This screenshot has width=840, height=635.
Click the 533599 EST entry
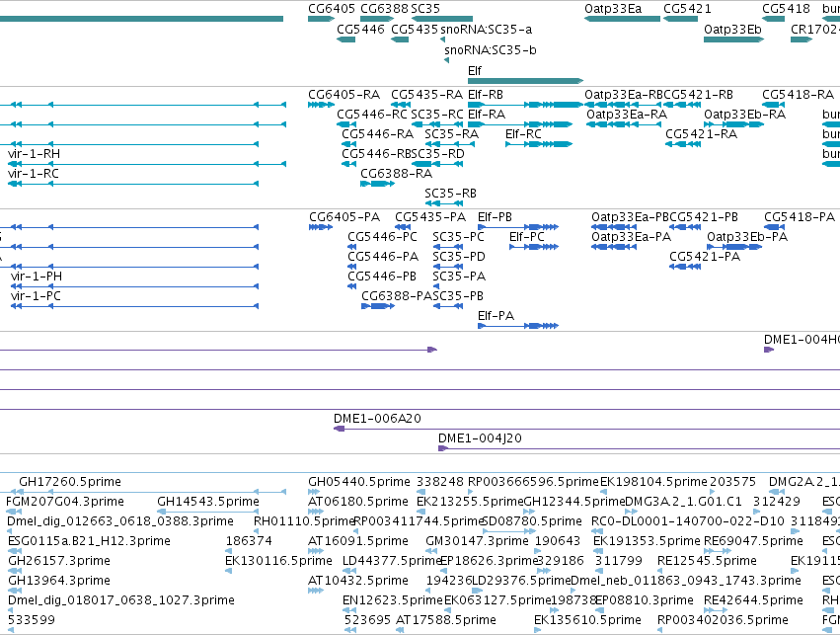click(31, 620)
